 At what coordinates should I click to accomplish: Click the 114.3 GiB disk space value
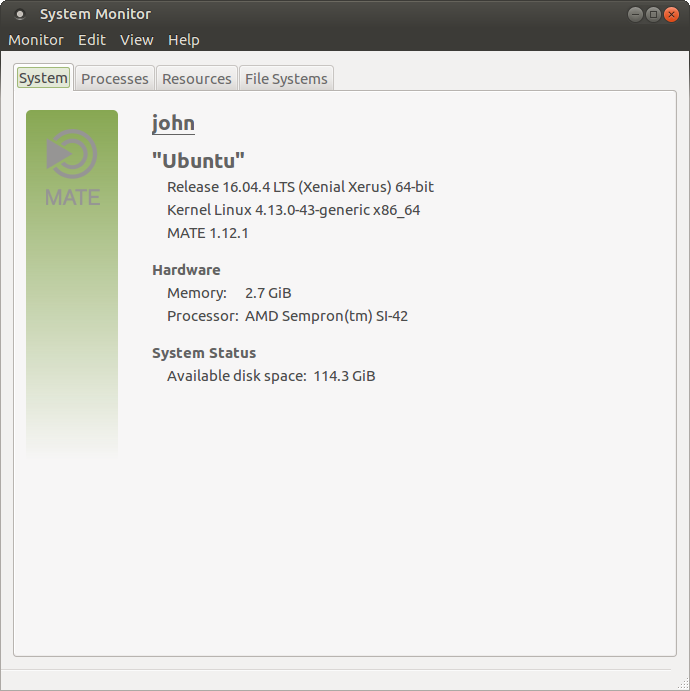pos(345,376)
